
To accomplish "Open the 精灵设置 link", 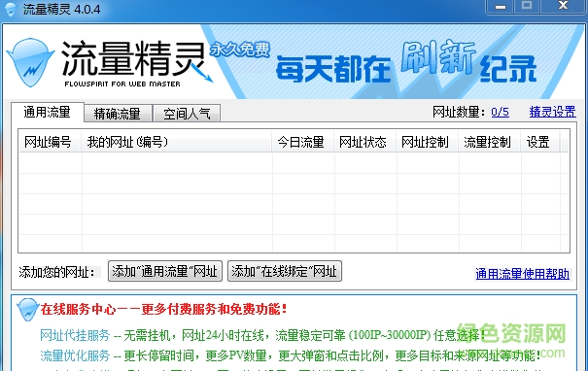I will tap(552, 112).
